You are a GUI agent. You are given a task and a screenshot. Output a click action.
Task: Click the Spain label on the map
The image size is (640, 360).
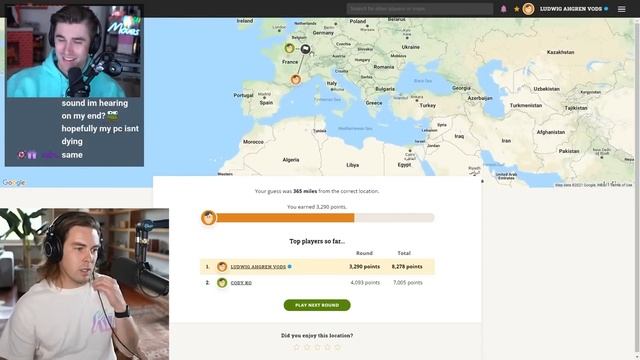tap(266, 103)
